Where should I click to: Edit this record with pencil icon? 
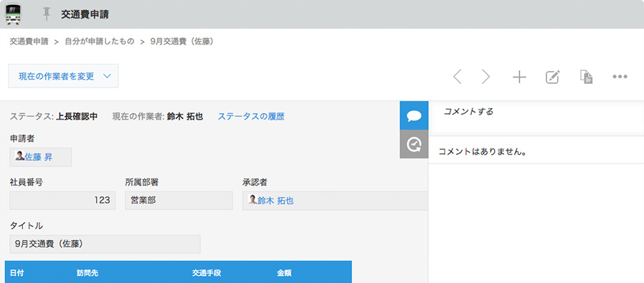point(553,77)
